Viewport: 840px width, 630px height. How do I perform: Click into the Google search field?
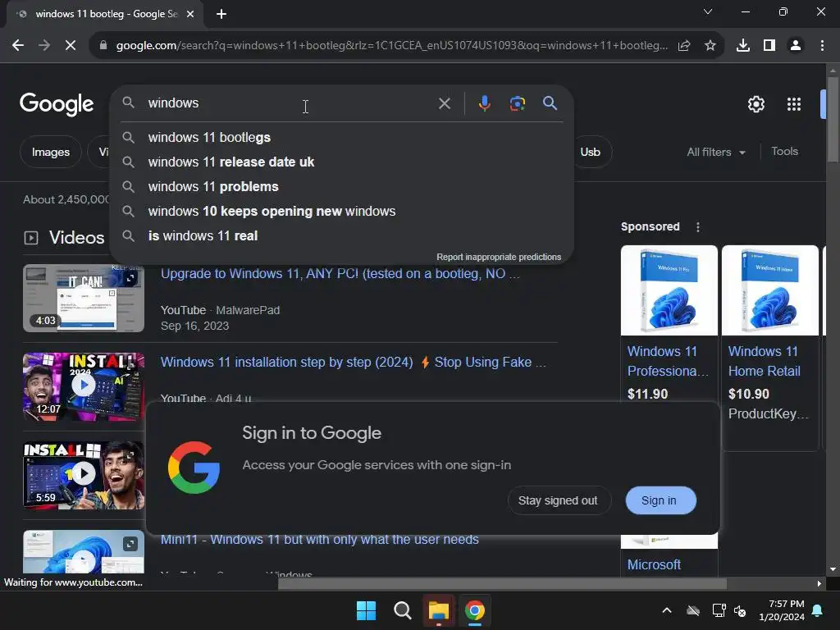point(290,103)
